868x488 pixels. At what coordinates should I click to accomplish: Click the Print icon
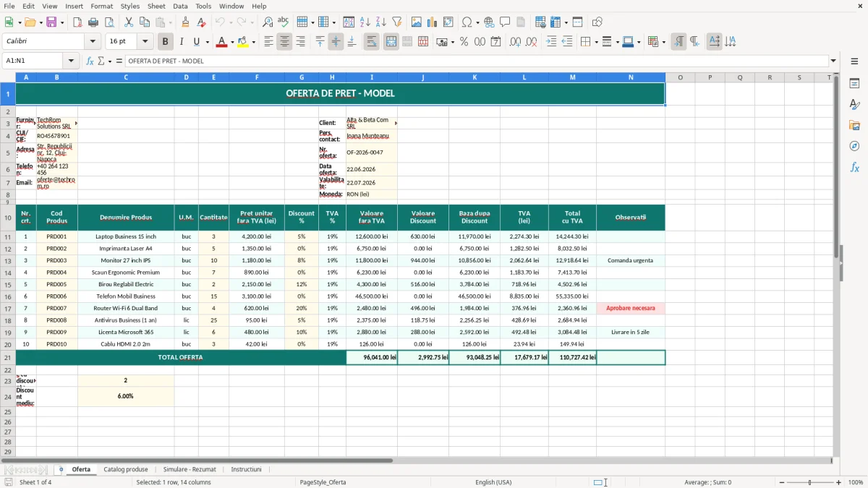tap(93, 22)
